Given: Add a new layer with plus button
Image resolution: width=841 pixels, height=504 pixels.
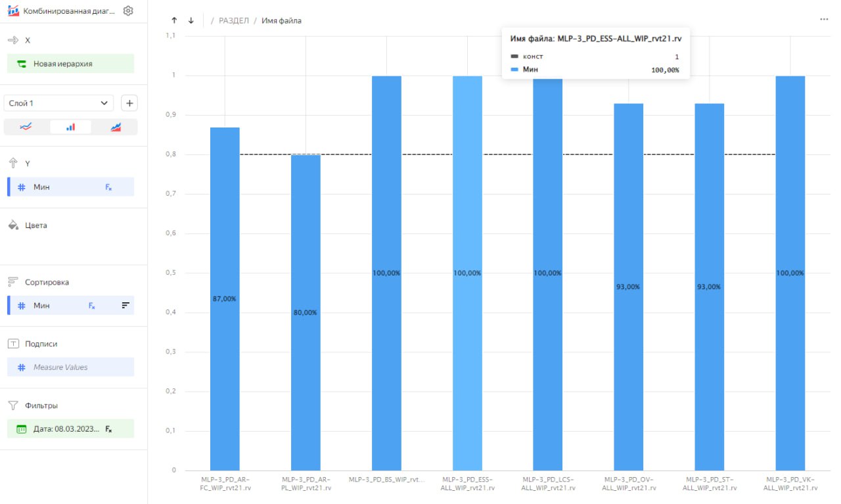Looking at the screenshot, I should [129, 103].
